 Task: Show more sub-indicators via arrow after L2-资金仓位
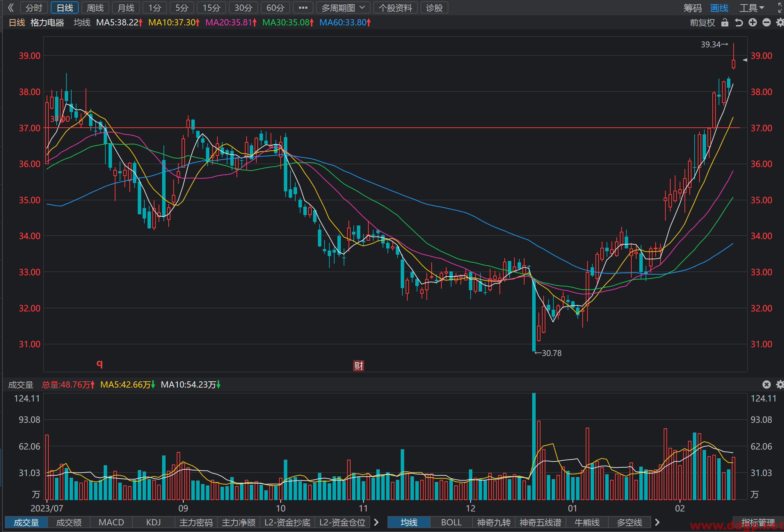376,522
